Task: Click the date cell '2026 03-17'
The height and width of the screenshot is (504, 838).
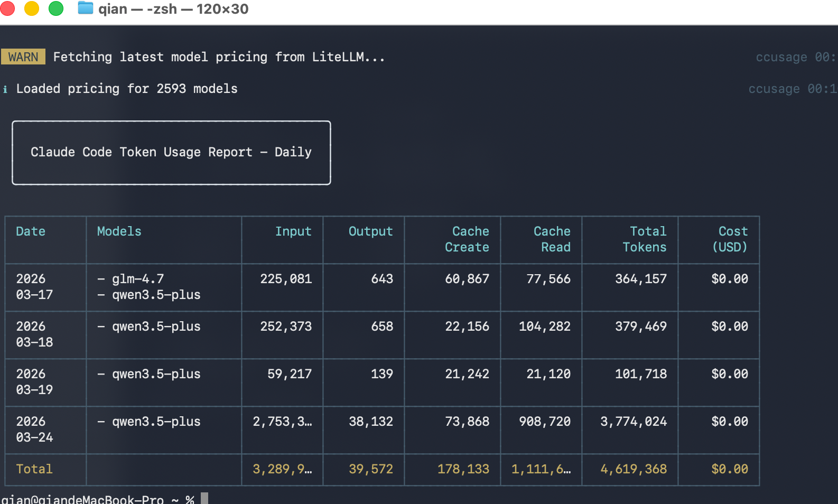Action: pos(34,287)
